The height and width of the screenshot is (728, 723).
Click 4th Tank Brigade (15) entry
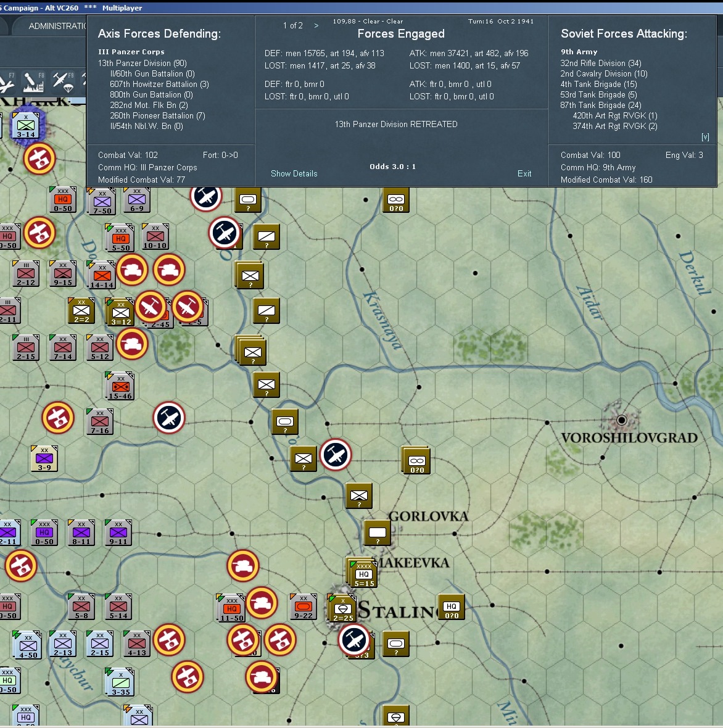coord(598,84)
